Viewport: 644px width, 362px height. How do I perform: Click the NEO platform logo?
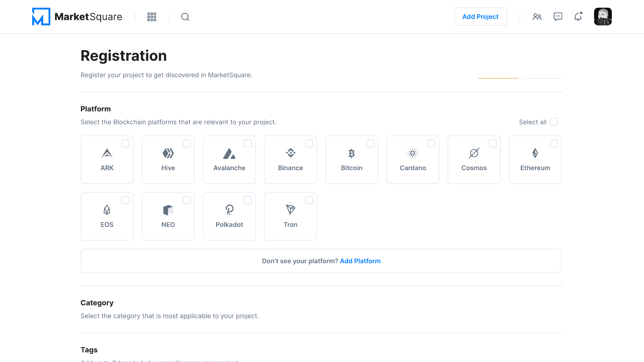[168, 210]
